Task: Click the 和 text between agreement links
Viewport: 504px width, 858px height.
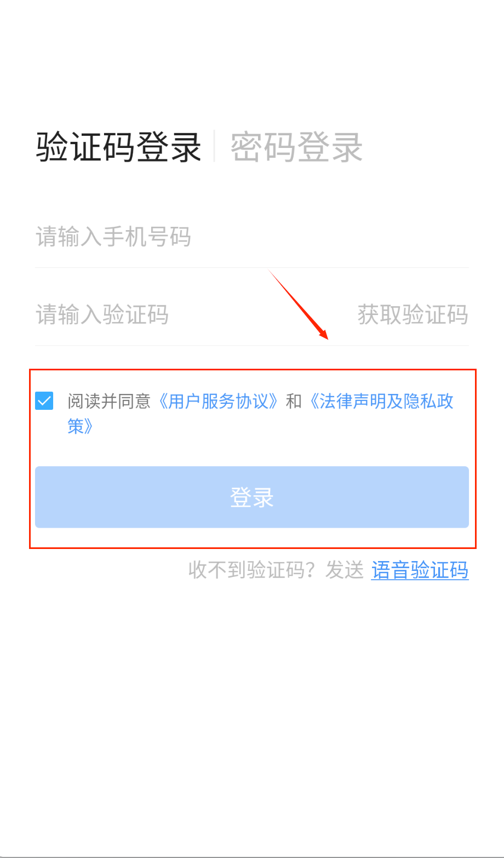Action: [x=294, y=401]
